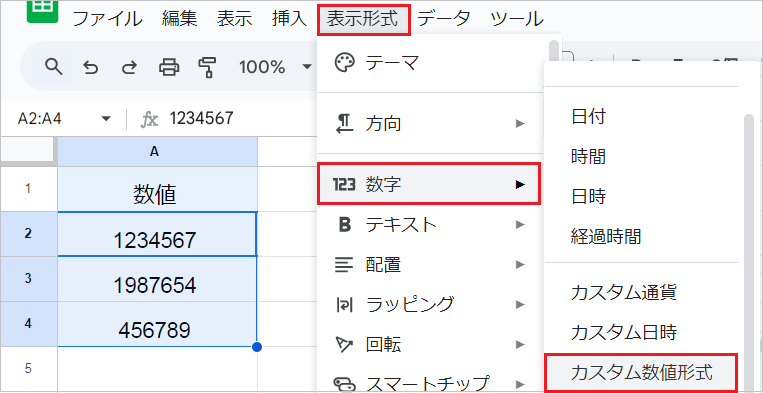Click the rotation icon beside 回転

[345, 345]
